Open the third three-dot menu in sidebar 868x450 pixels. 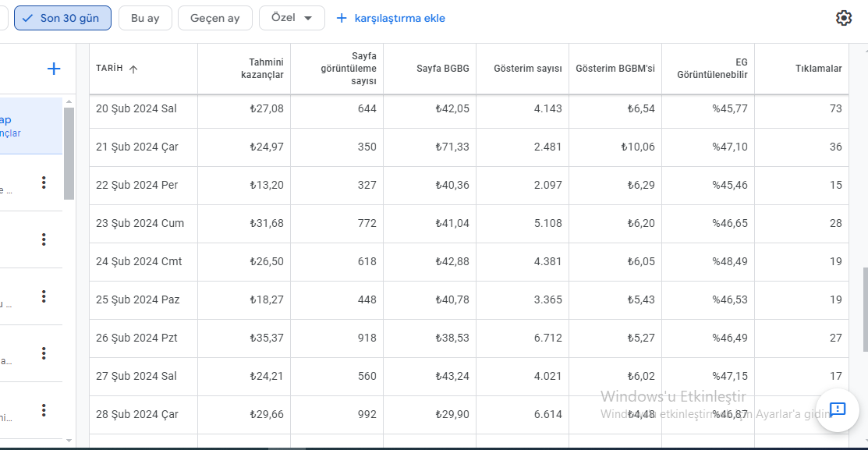(44, 296)
